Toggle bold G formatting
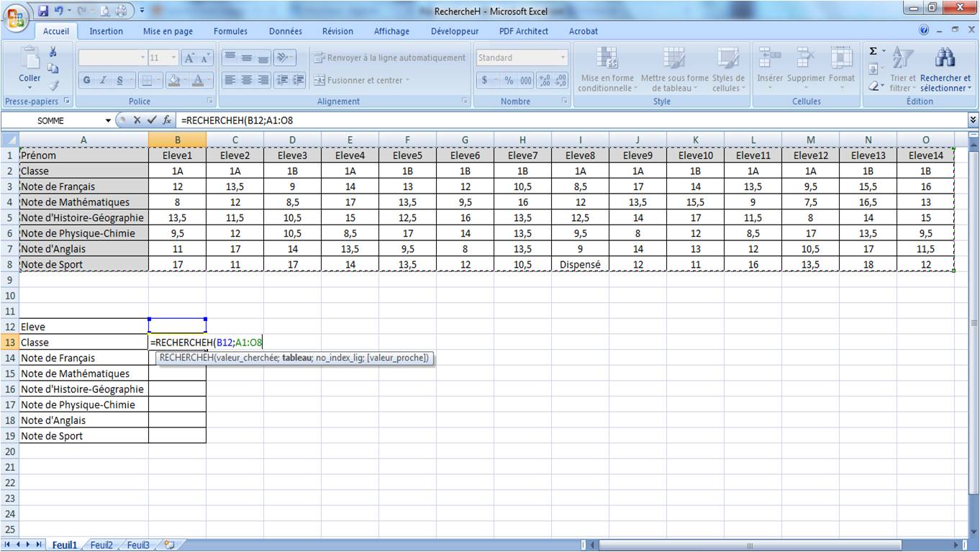980x552 pixels. pyautogui.click(x=86, y=81)
